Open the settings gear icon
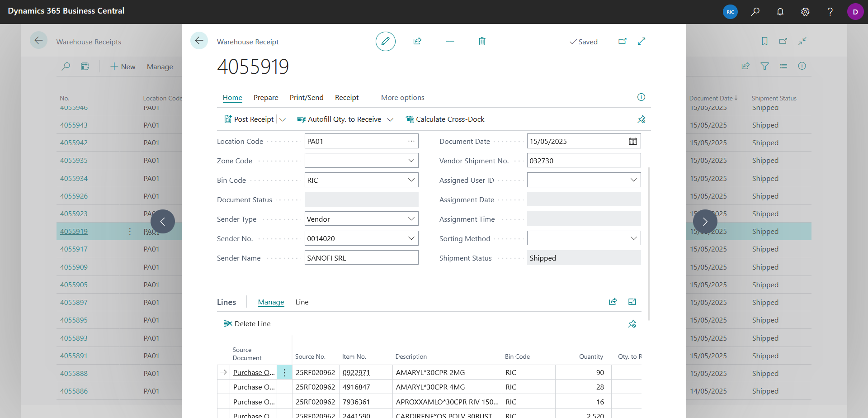Viewport: 868px width, 418px height. pos(805,12)
